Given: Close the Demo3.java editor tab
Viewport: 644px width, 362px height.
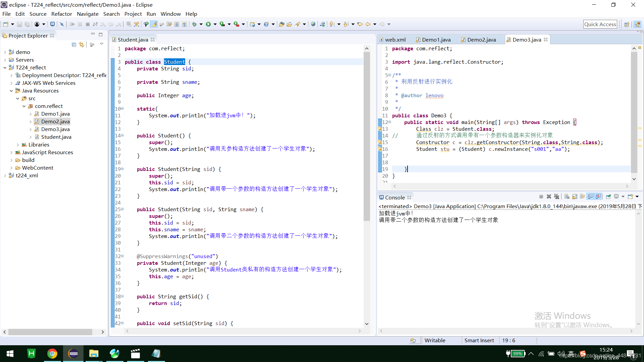Looking at the screenshot, I should [x=546, y=40].
